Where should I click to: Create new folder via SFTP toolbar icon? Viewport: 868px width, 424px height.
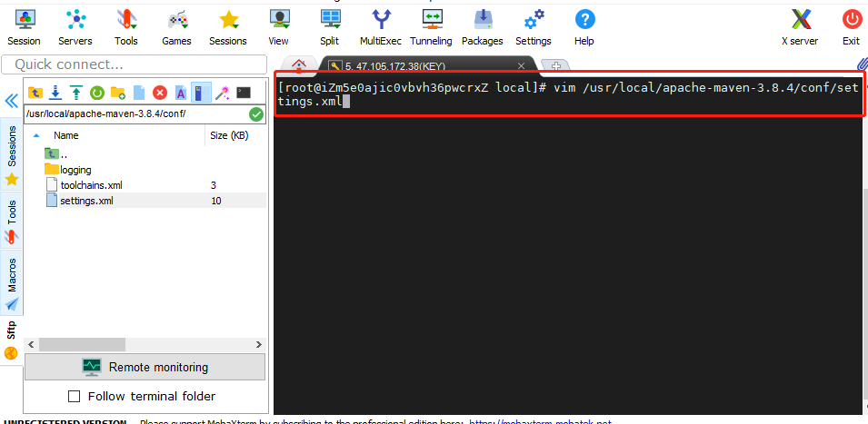point(118,93)
